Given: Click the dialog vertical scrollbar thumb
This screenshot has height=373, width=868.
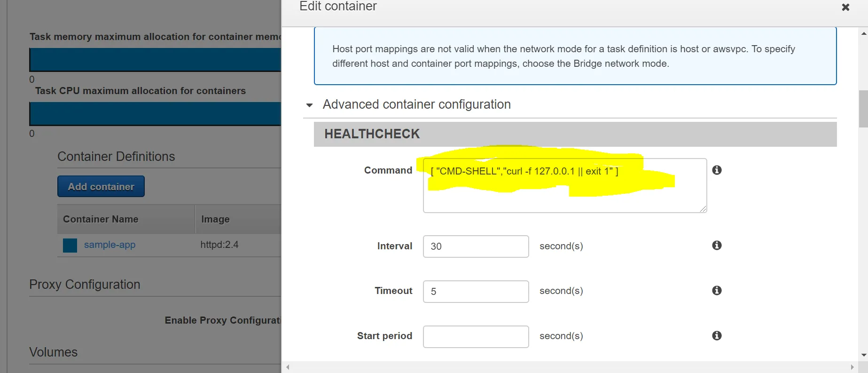Looking at the screenshot, I should point(863,109).
